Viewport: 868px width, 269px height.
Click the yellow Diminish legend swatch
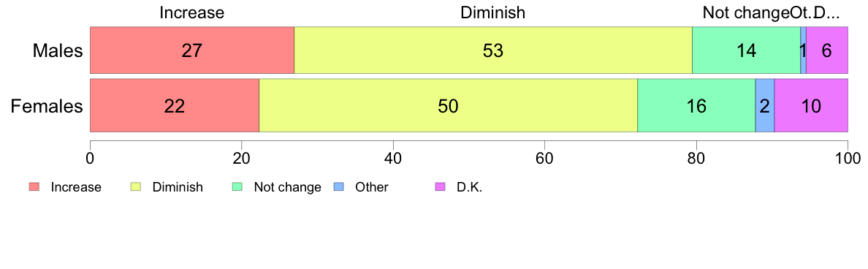(x=136, y=186)
